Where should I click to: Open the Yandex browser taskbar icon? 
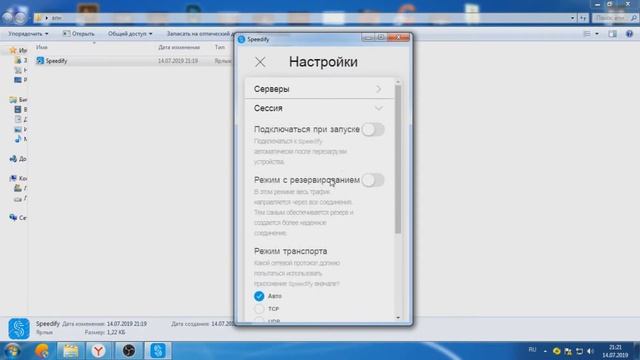coord(98,351)
